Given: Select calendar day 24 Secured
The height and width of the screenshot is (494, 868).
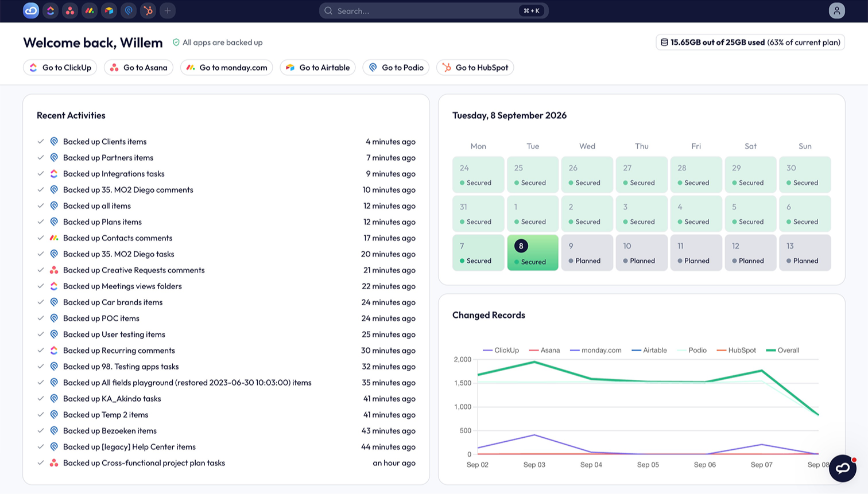Looking at the screenshot, I should click(478, 174).
